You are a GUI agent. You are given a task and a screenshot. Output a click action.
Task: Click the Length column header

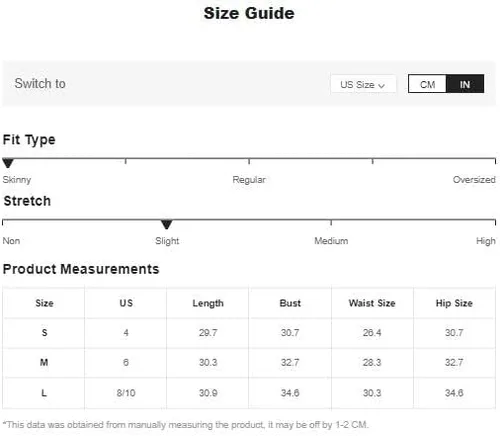click(x=208, y=303)
